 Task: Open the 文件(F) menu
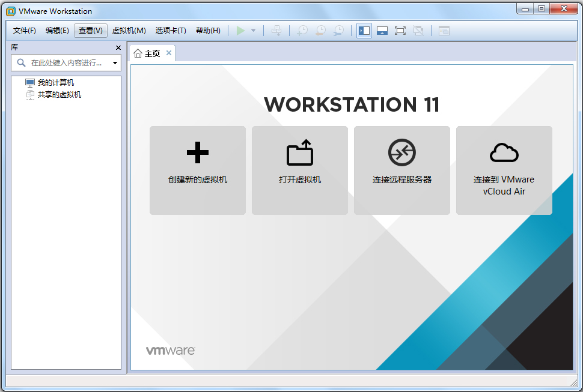(24, 31)
